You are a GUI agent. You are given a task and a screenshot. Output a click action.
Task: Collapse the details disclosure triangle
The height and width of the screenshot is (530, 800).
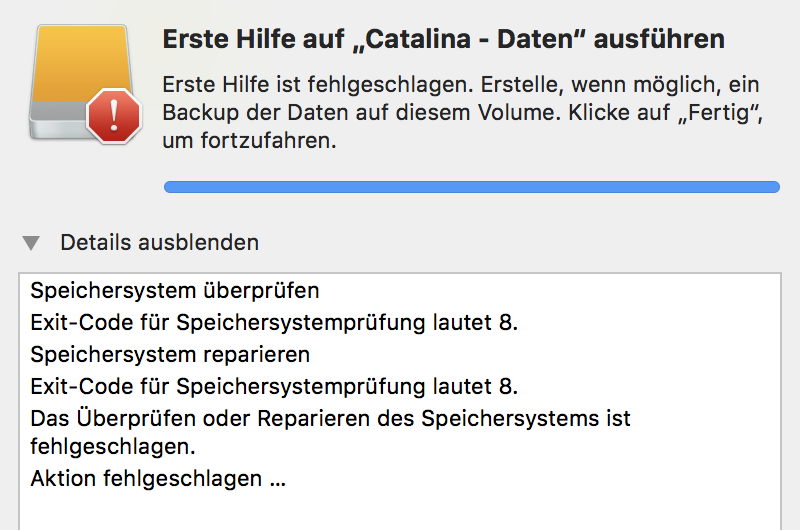point(32,243)
